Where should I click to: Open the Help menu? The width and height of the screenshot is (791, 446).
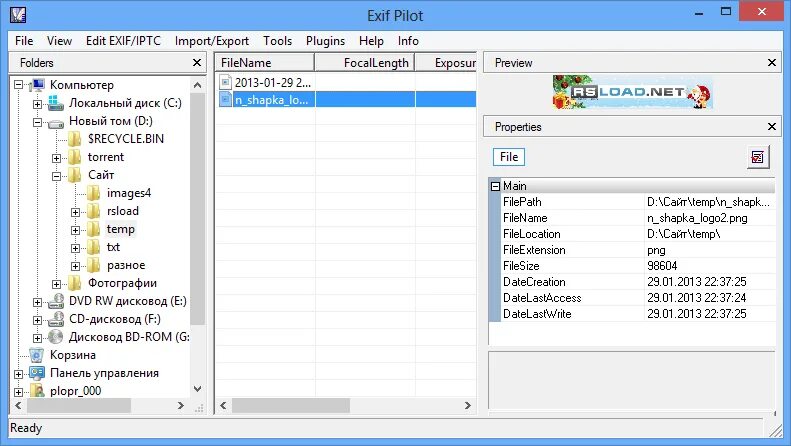point(371,41)
